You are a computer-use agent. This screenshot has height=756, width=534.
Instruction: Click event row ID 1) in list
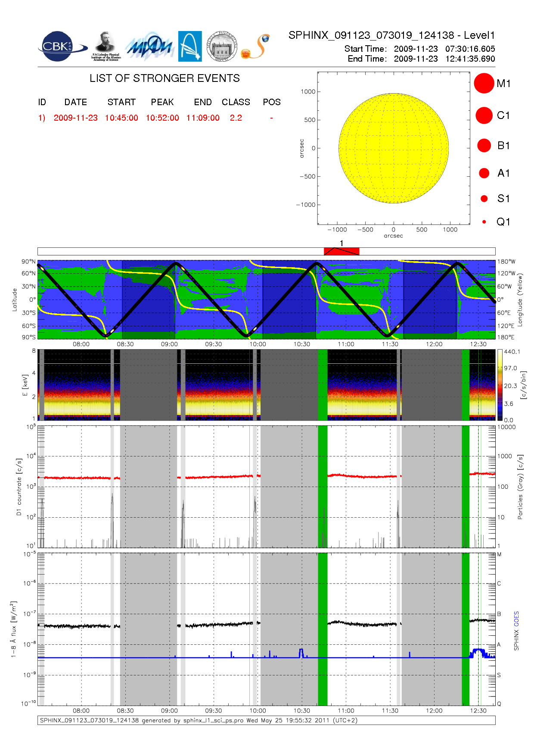pyautogui.click(x=42, y=118)
